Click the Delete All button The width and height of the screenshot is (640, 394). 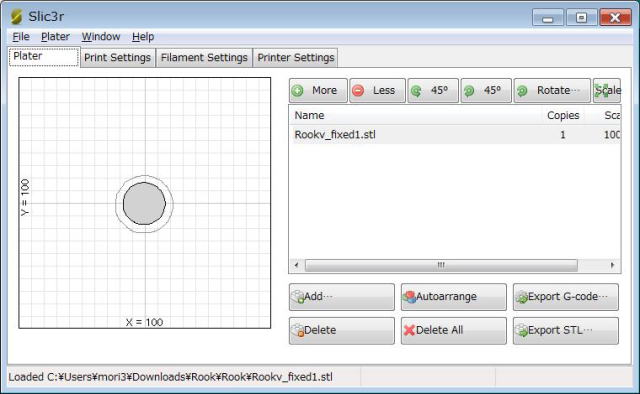tap(453, 331)
